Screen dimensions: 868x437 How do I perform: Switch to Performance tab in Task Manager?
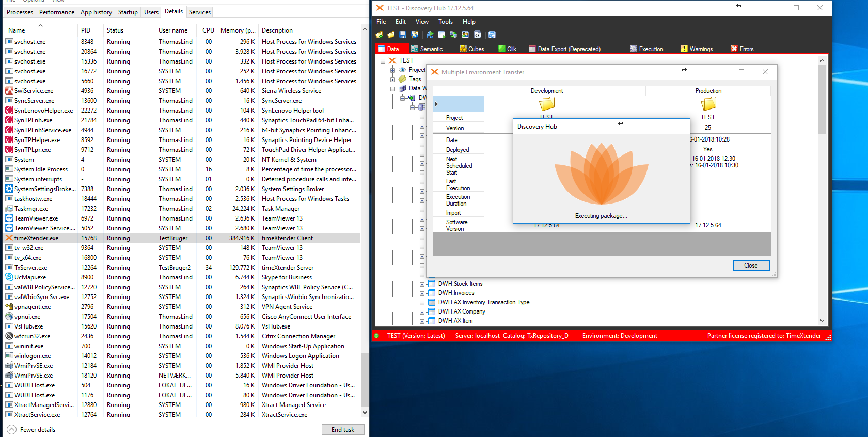pyautogui.click(x=57, y=12)
